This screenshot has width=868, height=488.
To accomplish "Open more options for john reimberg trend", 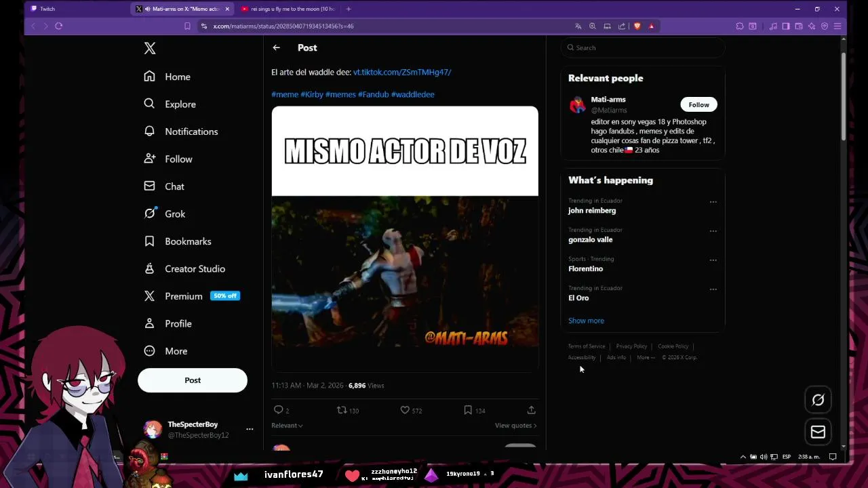I will click(713, 202).
